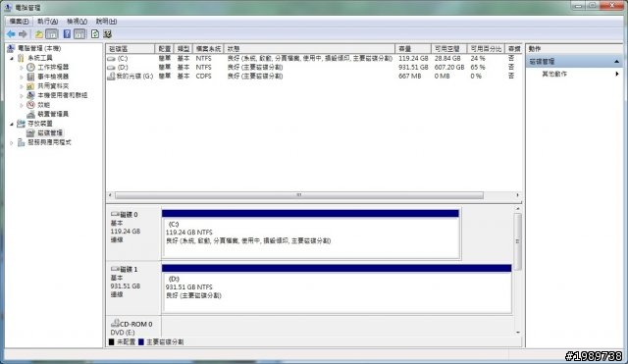Collapse the 磁碟管理 actions section arrow

pyautogui.click(x=617, y=61)
